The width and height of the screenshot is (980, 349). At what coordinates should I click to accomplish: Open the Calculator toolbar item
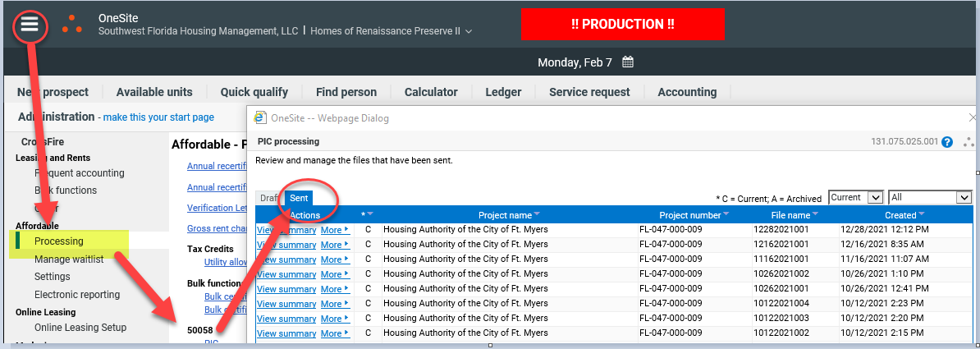click(431, 92)
